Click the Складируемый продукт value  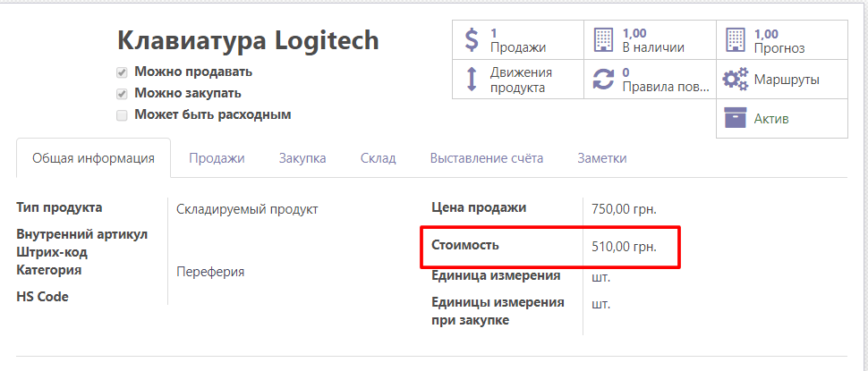coord(248,209)
